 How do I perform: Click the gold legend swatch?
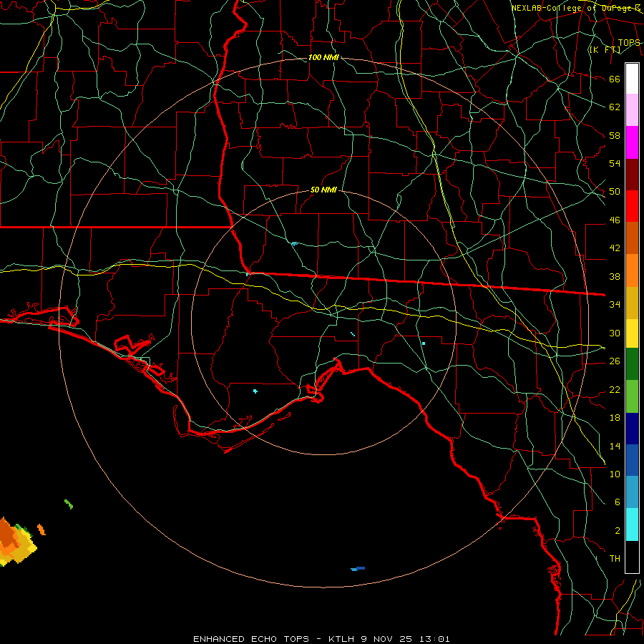[x=632, y=303]
